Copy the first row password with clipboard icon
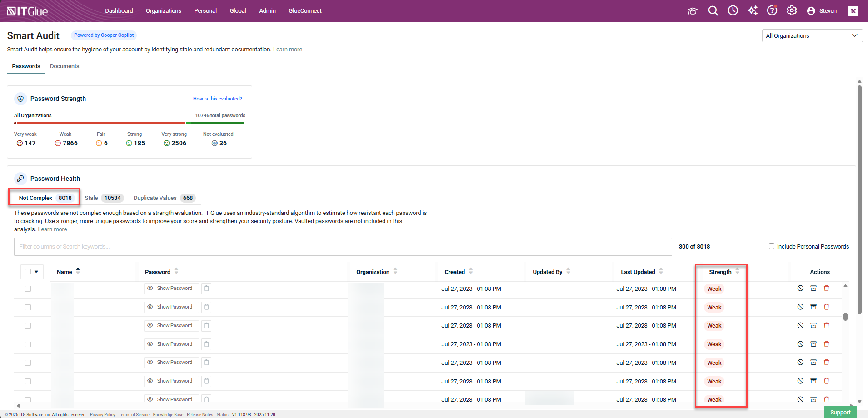868x418 pixels. coord(206,289)
